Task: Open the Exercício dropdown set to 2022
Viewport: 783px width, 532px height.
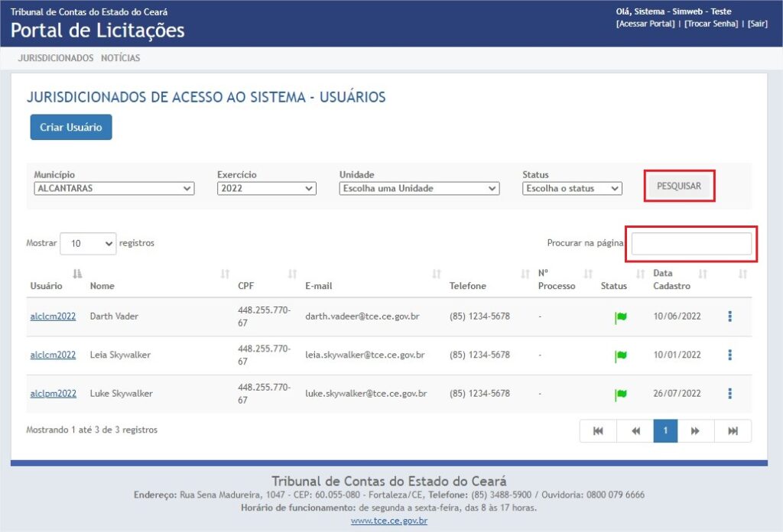Action: (266, 189)
